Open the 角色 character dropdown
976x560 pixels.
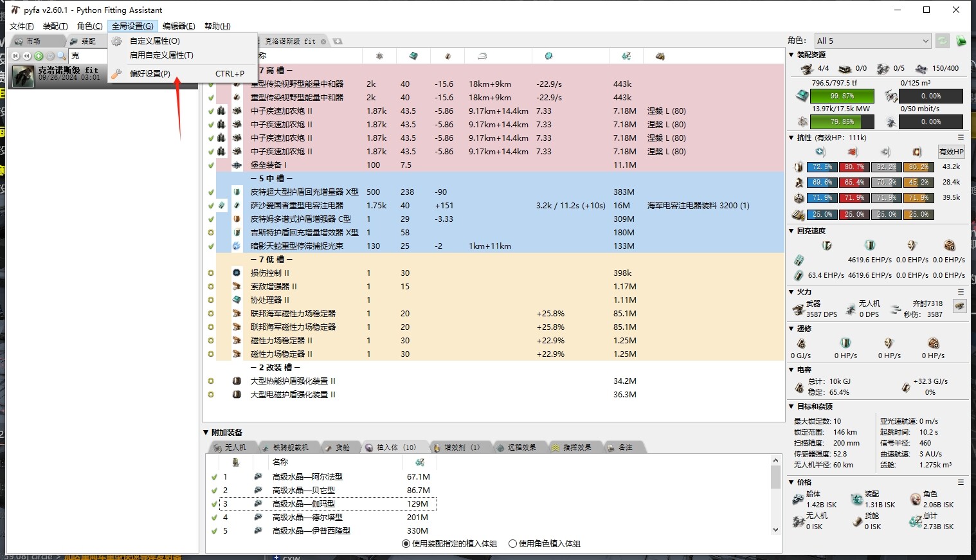tap(872, 41)
